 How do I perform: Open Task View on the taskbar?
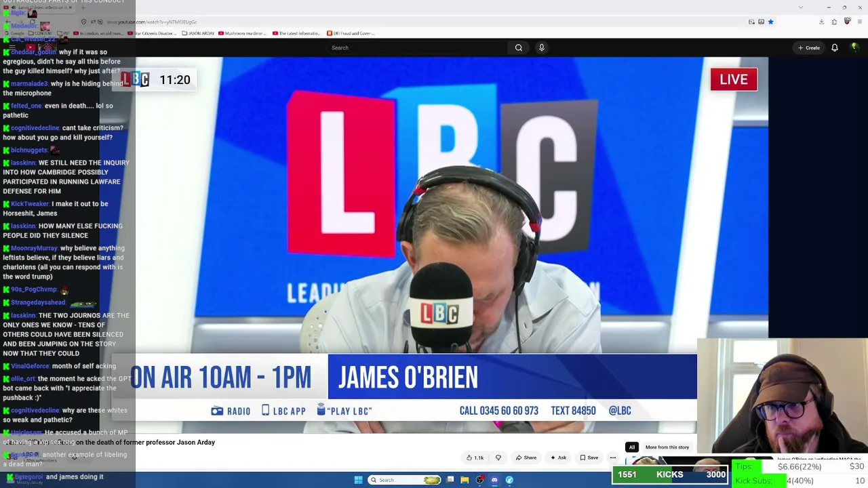click(450, 480)
